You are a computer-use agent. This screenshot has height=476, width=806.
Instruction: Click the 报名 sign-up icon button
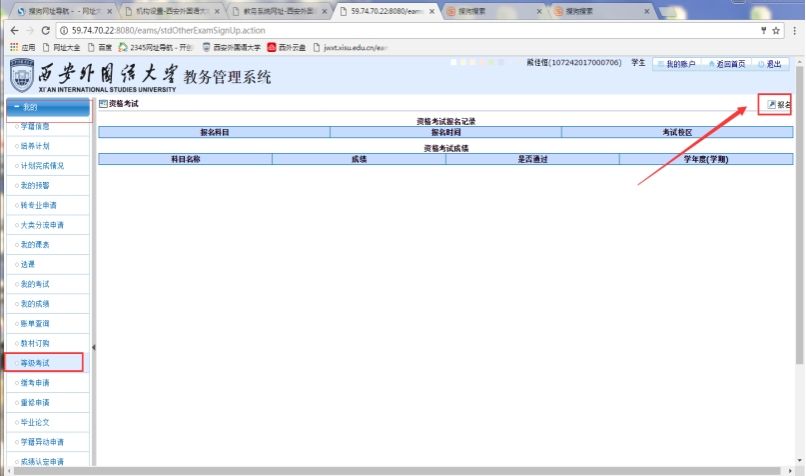(778, 104)
